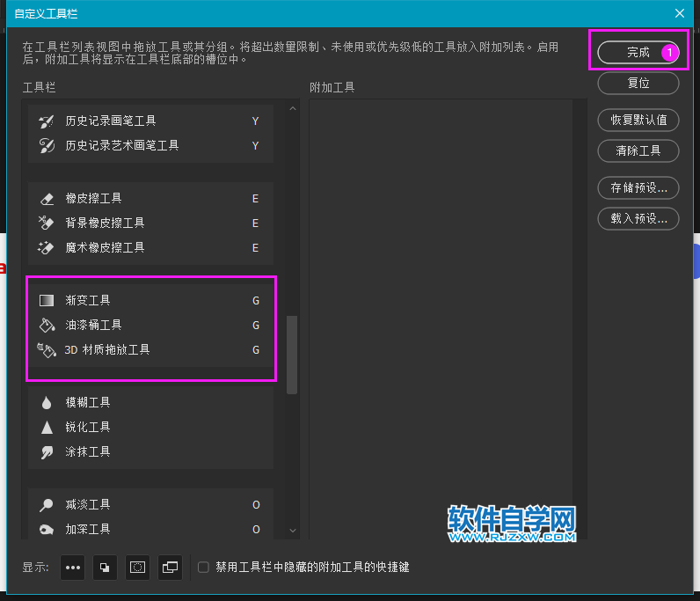Select the Gradient tool icon
The width and height of the screenshot is (700, 601).
click(47, 300)
